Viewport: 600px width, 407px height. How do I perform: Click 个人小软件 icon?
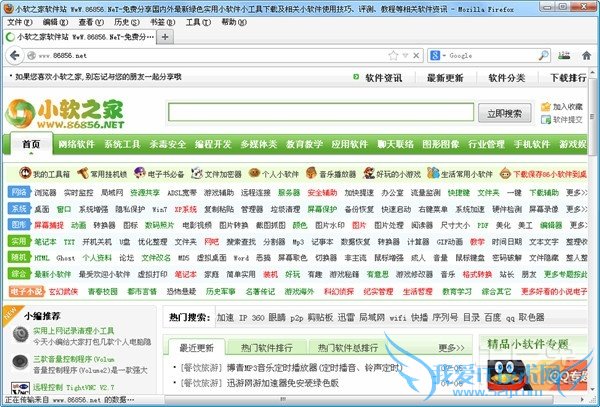[x=254, y=173]
